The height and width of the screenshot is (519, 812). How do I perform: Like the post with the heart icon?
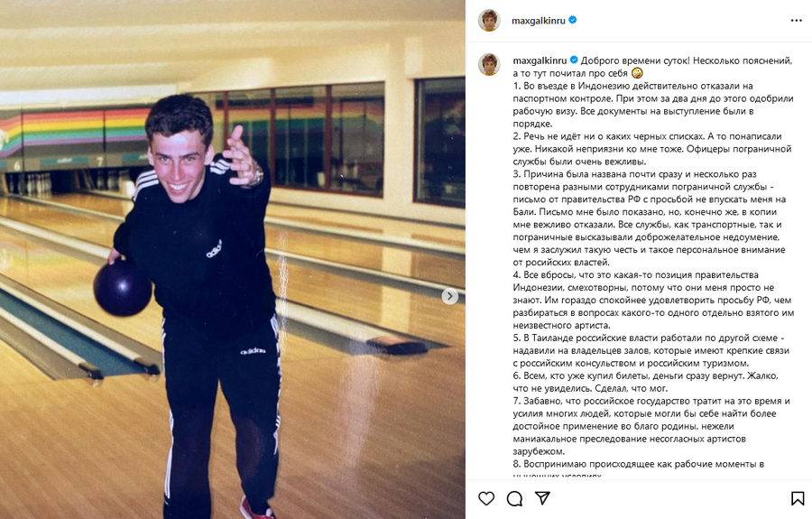(485, 498)
